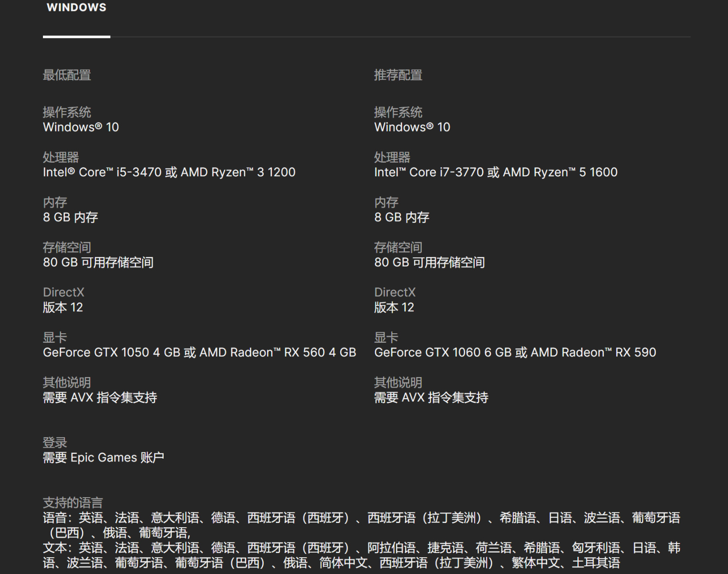Click 8 GB 内存 in the minimum column
Image resolution: width=728 pixels, height=574 pixels.
pos(70,218)
